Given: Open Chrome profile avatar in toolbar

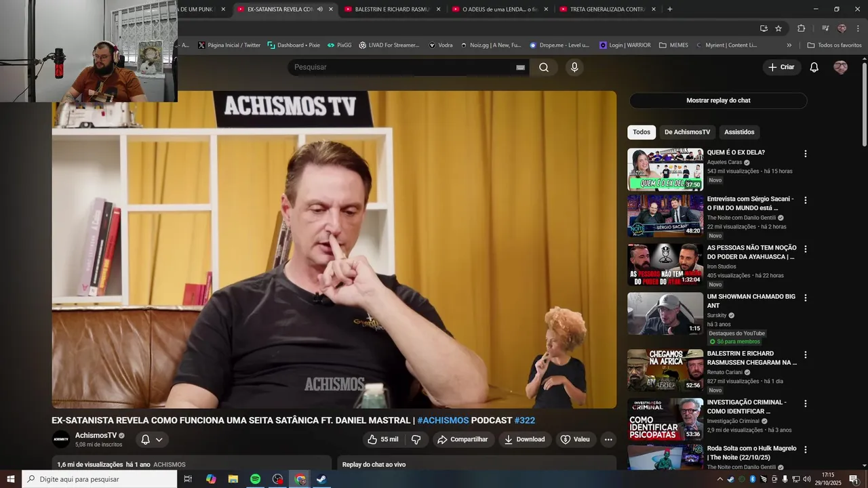Looking at the screenshot, I should click(842, 28).
